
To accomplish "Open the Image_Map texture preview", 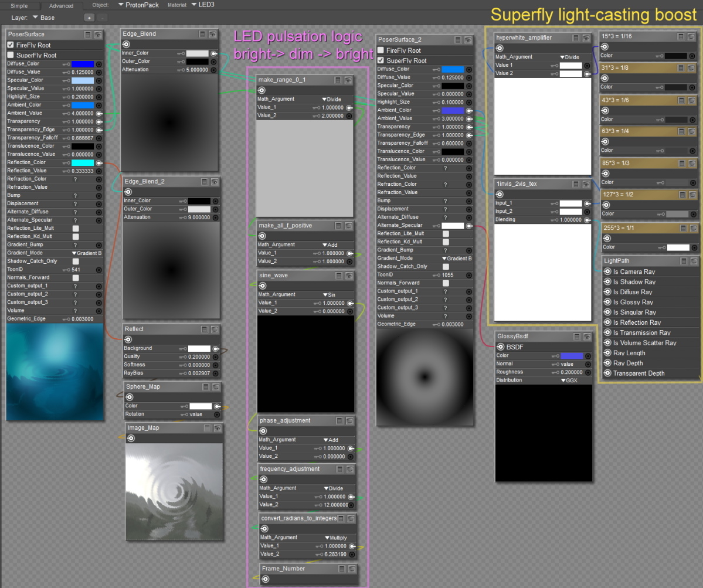I will tap(174, 492).
